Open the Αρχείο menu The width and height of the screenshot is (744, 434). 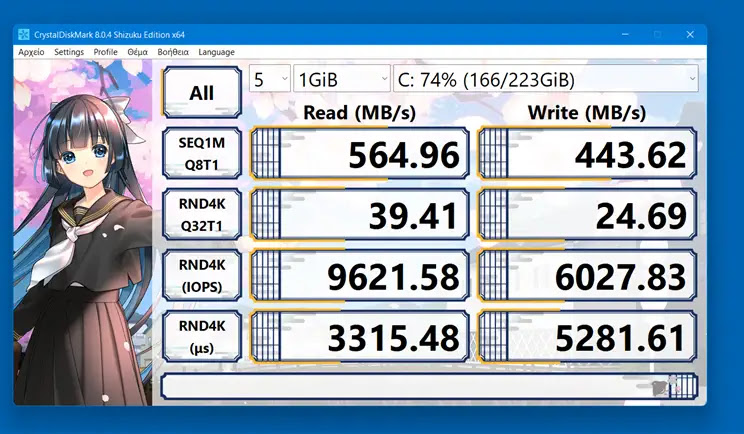[x=31, y=52]
